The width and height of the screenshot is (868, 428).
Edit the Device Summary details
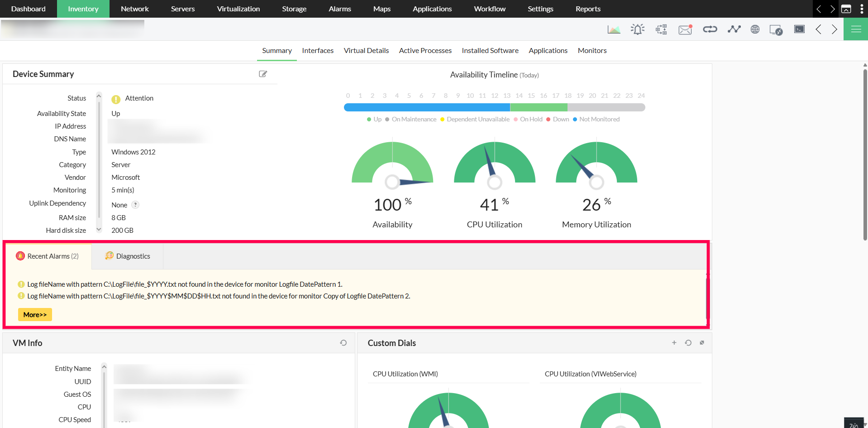click(263, 74)
